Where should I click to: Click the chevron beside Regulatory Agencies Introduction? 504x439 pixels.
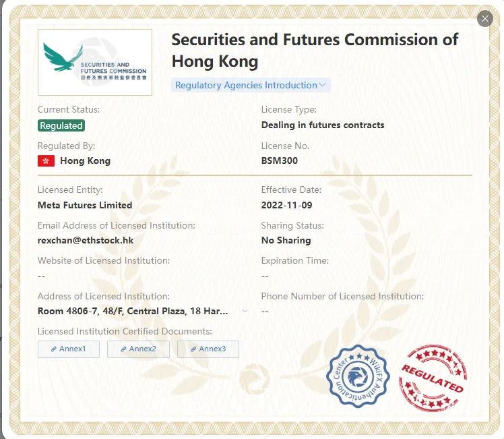(322, 85)
